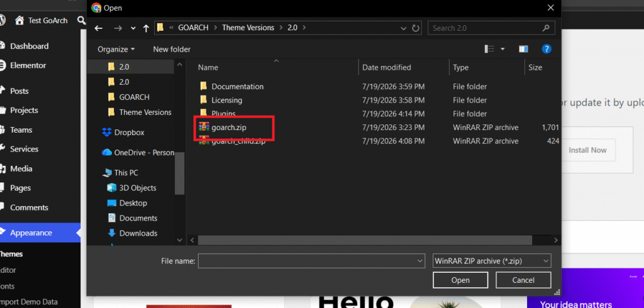
Task: Open 3D Objects folder
Action: [x=138, y=188]
